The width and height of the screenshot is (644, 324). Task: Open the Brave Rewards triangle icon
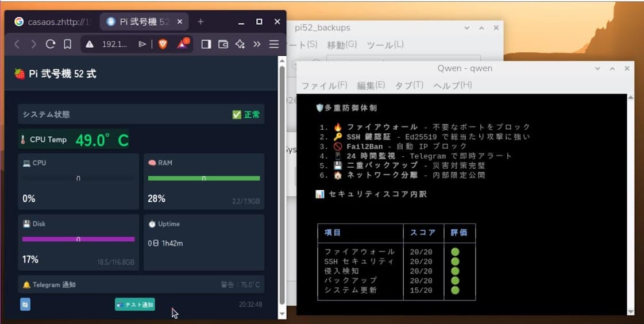pos(182,44)
